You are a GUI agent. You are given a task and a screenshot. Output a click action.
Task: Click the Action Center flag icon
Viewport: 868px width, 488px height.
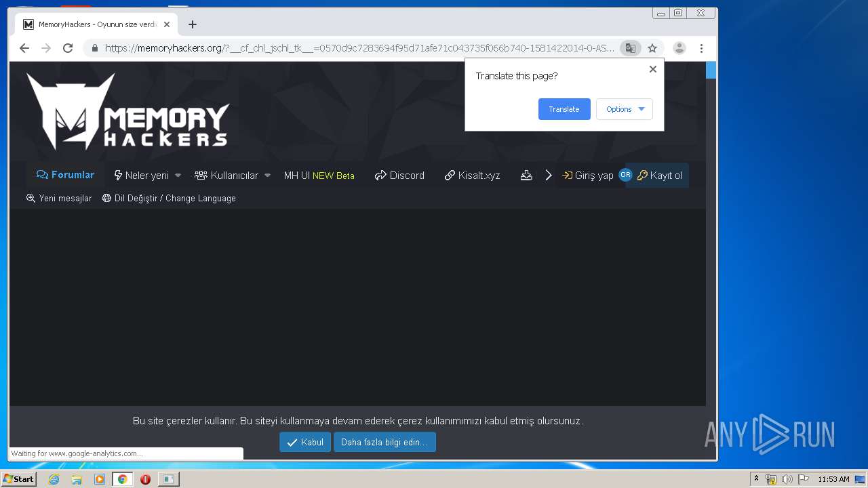coord(803,479)
